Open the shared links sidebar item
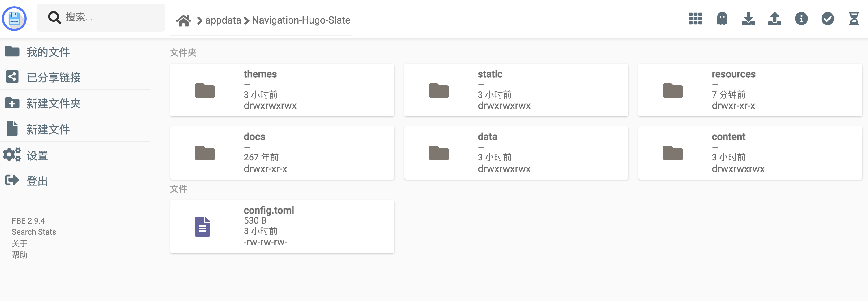This screenshot has width=868, height=301. (53, 77)
